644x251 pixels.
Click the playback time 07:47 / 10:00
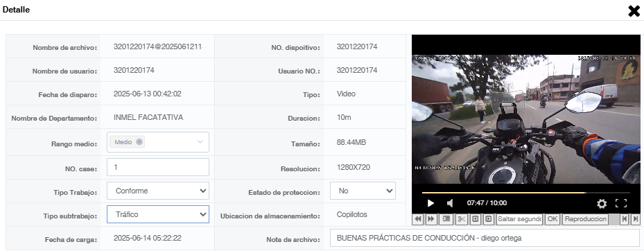click(x=487, y=203)
